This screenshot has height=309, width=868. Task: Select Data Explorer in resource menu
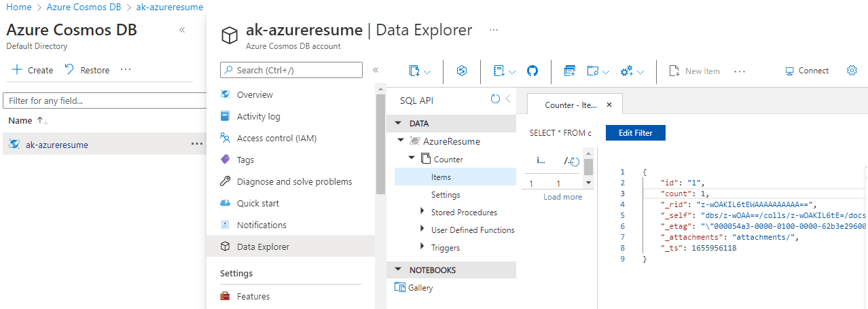point(291,247)
